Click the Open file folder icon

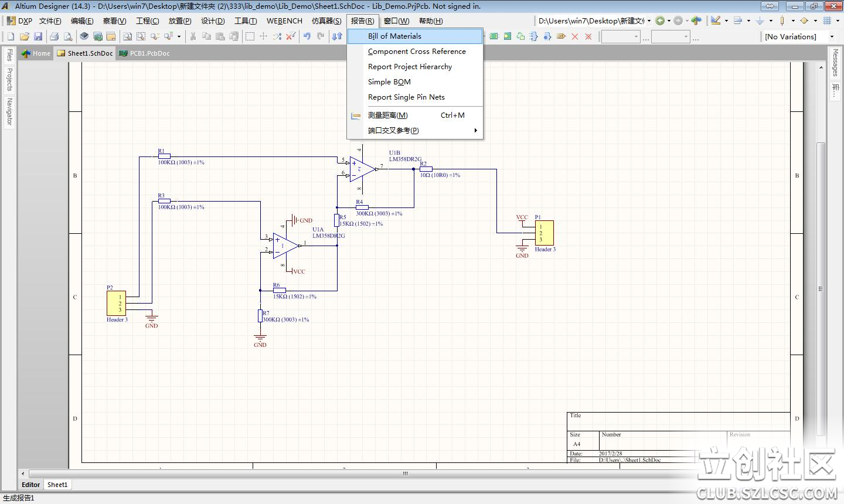coord(25,36)
